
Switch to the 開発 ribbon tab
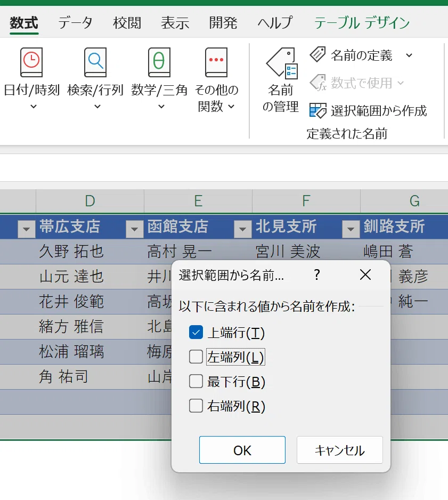223,23
